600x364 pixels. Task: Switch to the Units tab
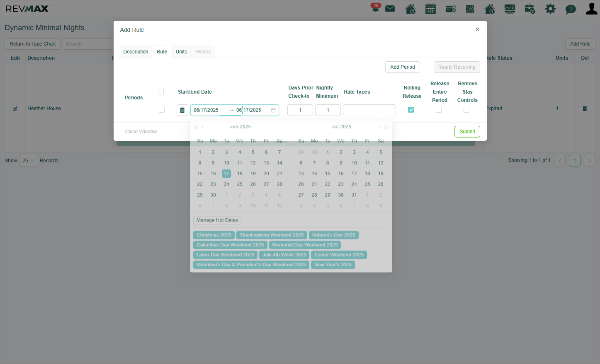click(181, 52)
